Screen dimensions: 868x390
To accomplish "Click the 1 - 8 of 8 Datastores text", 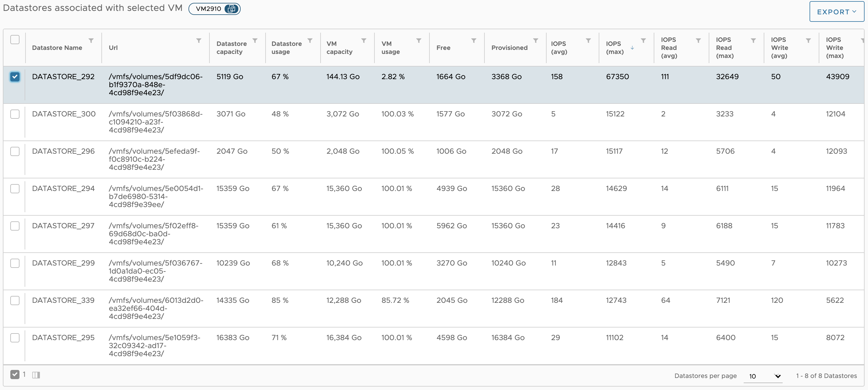I will coord(826,376).
